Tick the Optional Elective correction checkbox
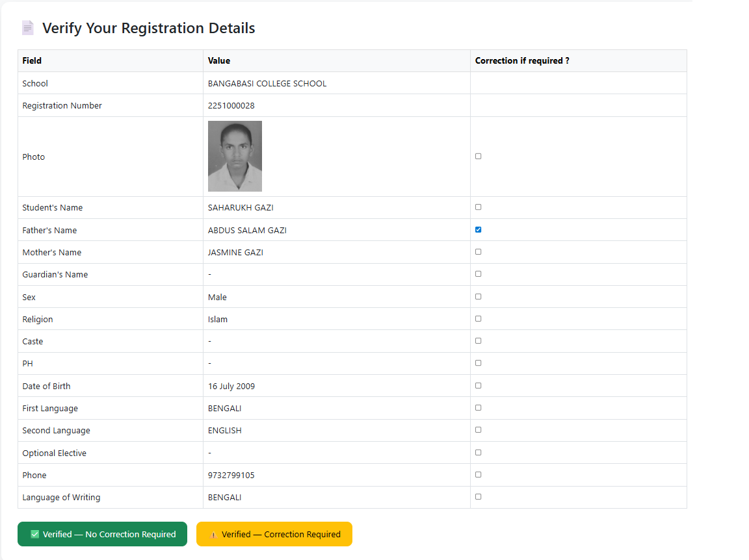Screen dimensions: 749x560 pos(478,452)
